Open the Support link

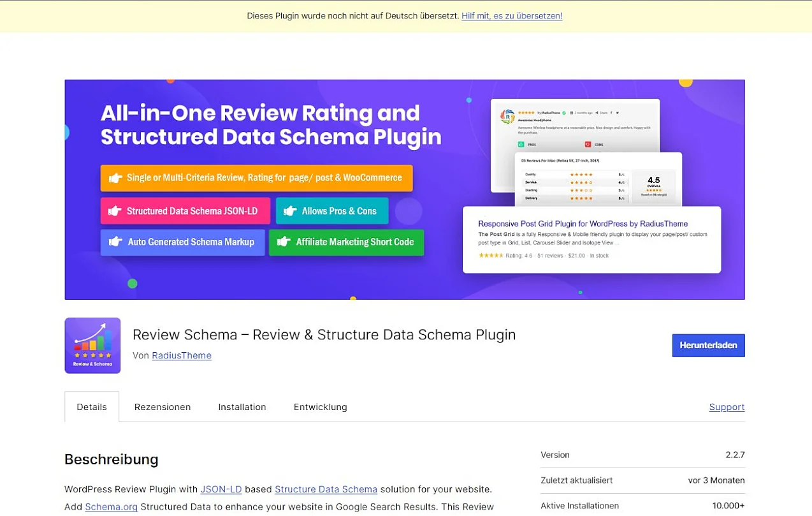[727, 407]
